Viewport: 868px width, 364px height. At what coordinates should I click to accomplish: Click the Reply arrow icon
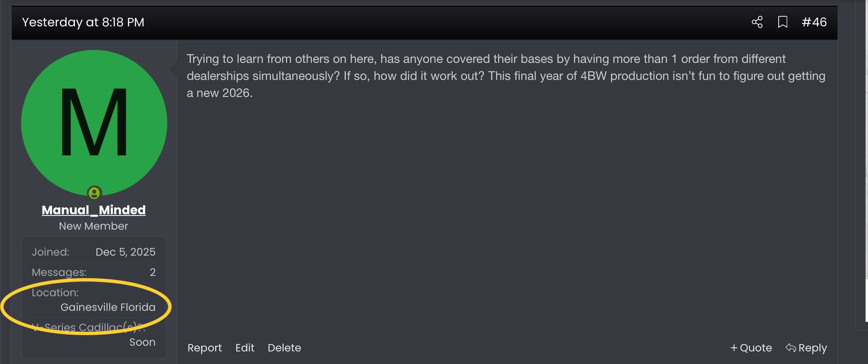tap(790, 348)
